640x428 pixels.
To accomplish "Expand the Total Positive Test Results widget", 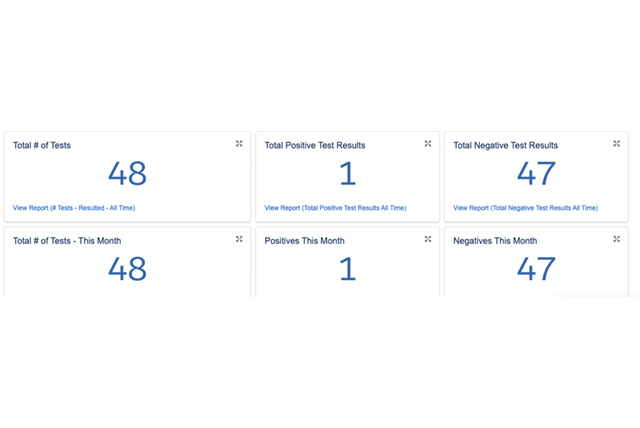I will coord(428,144).
